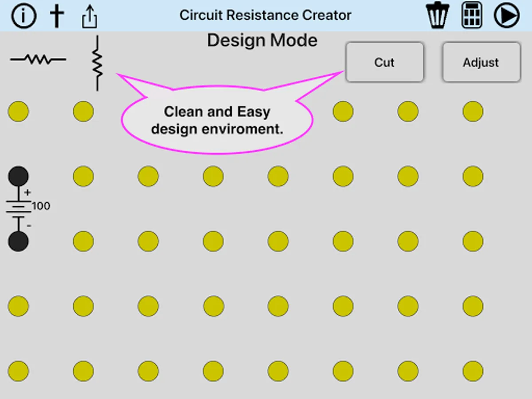Select the bottom-left yellow grid dot
This screenshot has width=532, height=399.
[19, 371]
